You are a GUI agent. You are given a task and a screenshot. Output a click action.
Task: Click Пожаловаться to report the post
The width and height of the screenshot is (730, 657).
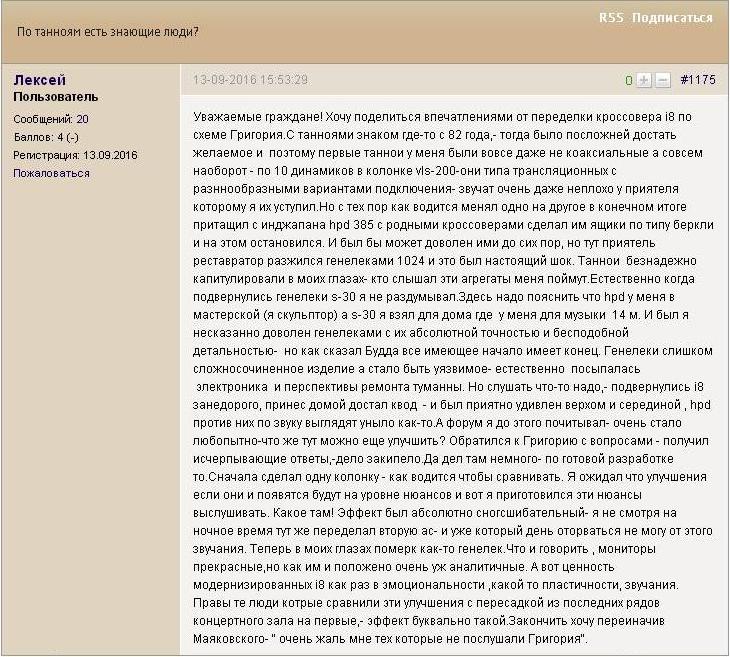point(51,173)
